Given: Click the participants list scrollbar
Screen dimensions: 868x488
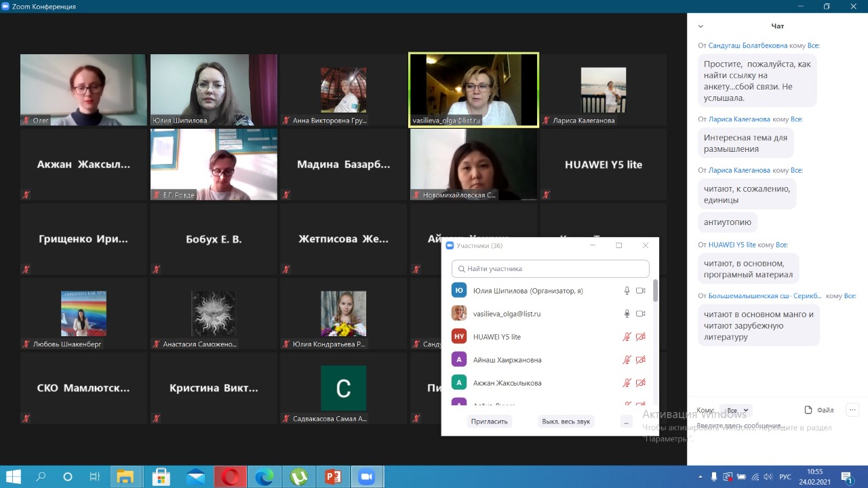Looking at the screenshot, I should pyautogui.click(x=655, y=291).
